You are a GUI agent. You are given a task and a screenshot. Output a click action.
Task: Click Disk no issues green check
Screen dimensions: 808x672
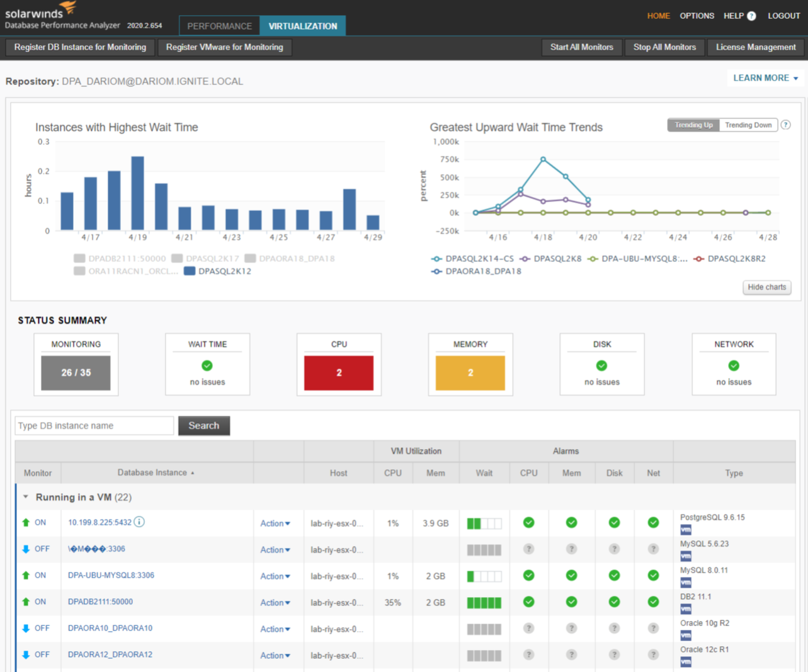click(x=602, y=365)
